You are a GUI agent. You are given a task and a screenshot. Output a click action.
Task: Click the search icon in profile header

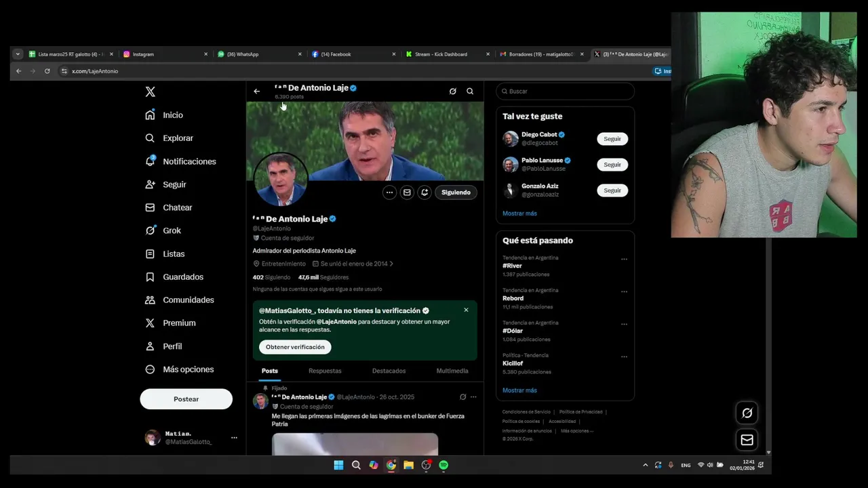coord(470,91)
